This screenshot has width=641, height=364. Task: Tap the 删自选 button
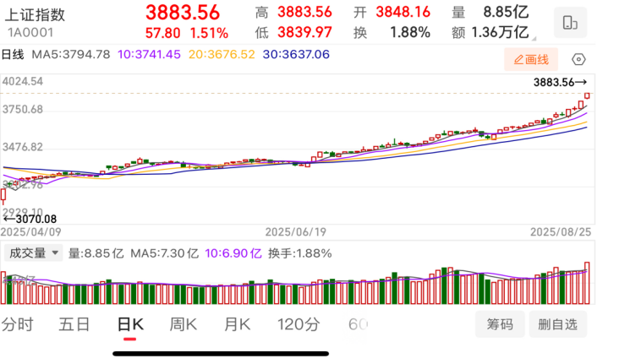pyautogui.click(x=557, y=324)
